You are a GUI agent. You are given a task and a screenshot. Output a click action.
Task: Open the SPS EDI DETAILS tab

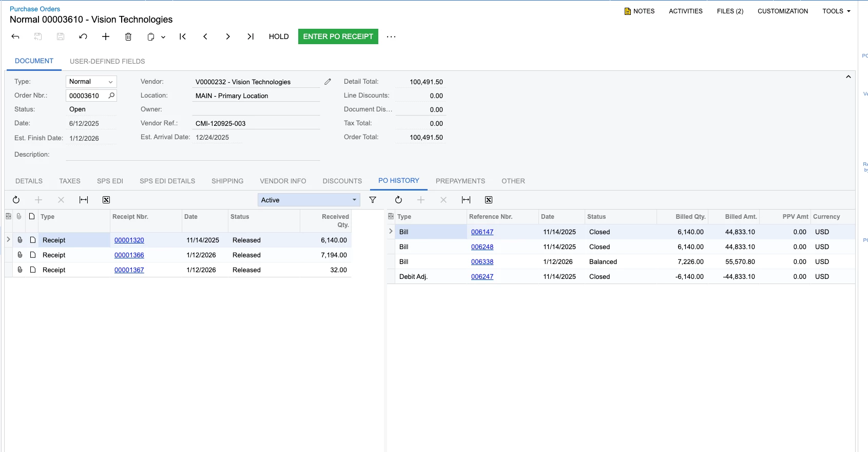[167, 181]
